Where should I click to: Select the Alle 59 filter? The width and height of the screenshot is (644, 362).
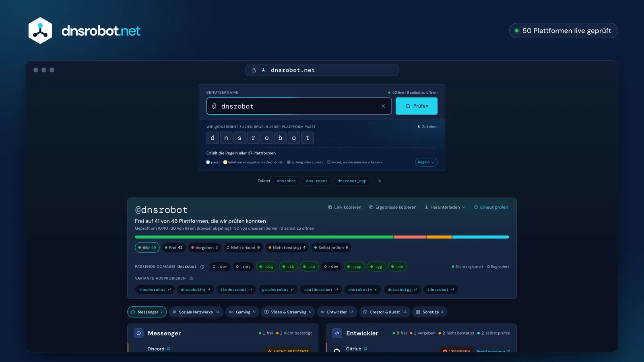[x=147, y=248]
